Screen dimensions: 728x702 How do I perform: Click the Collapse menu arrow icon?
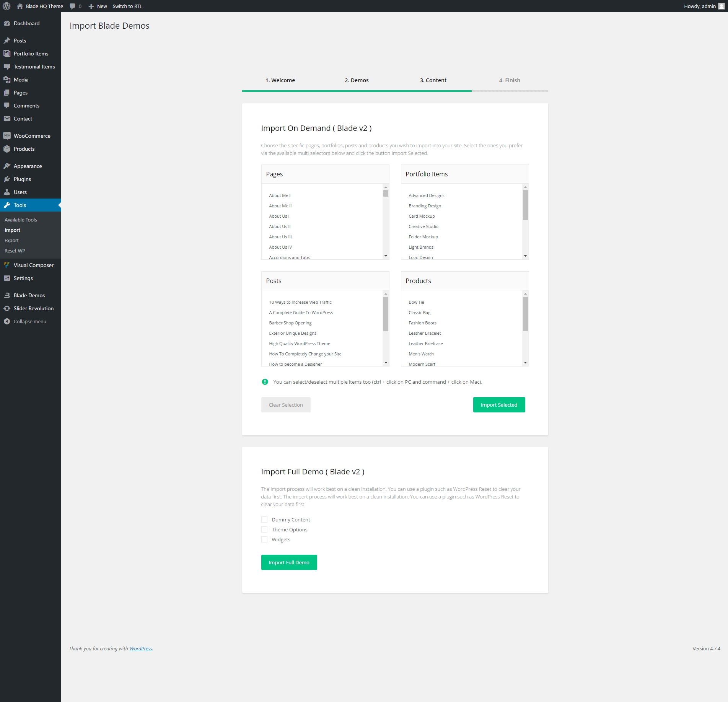pyautogui.click(x=7, y=321)
